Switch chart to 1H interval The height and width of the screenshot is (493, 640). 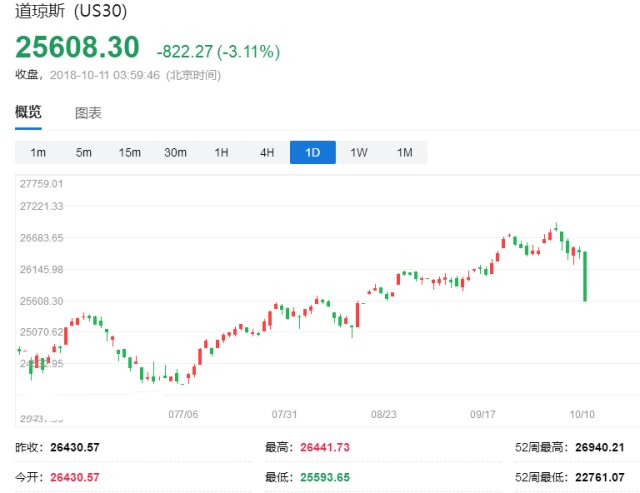(221, 152)
